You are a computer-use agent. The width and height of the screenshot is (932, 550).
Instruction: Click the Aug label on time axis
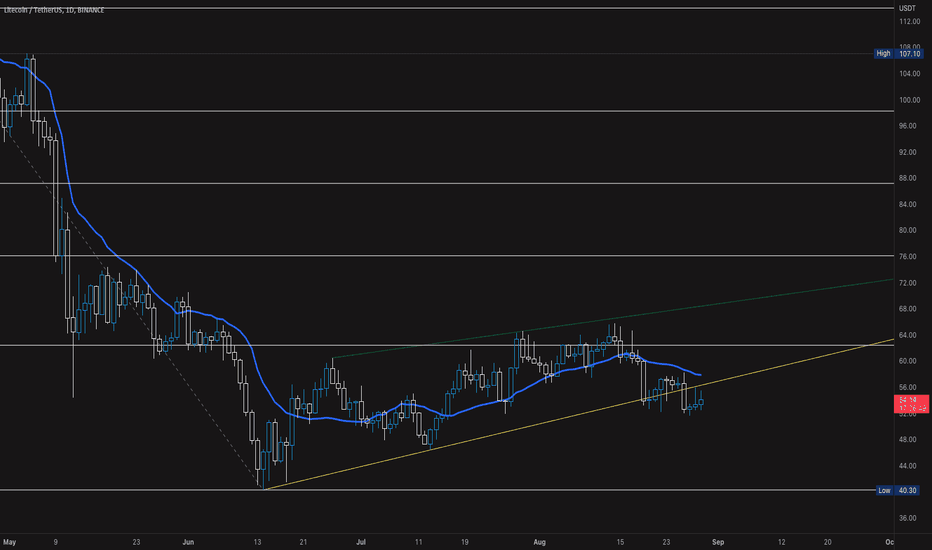click(x=539, y=542)
